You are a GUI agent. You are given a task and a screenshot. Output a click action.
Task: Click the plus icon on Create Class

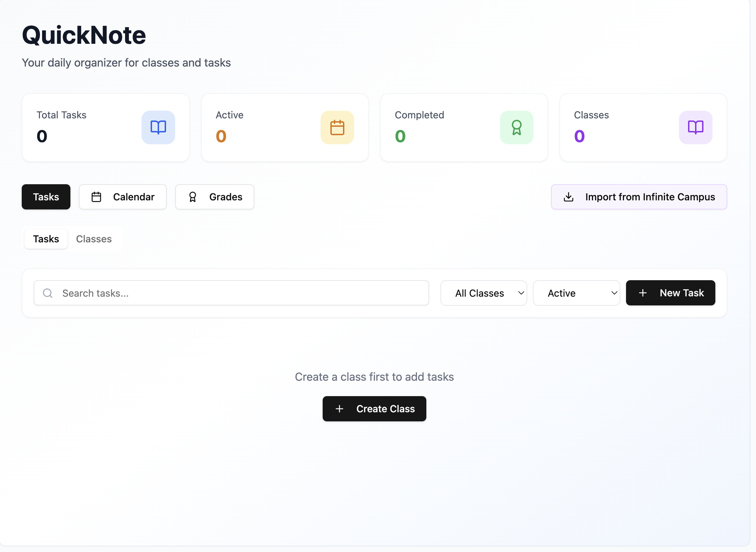[x=339, y=409]
